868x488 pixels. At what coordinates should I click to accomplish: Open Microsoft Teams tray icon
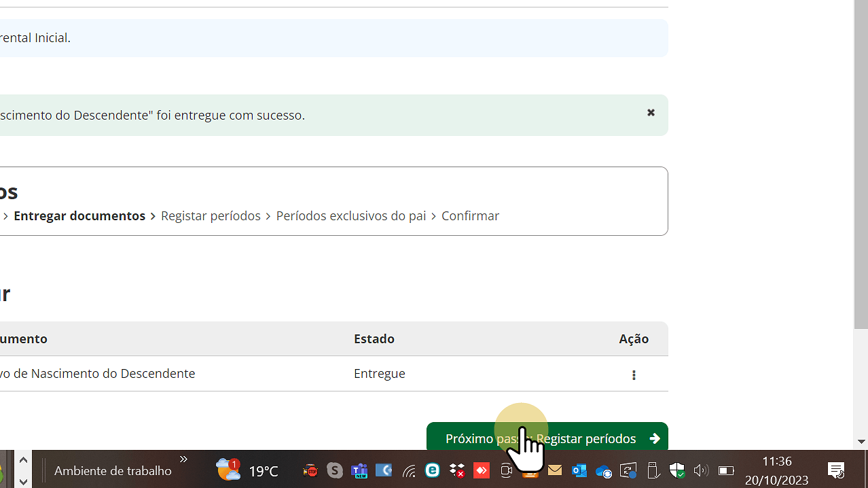coord(359,470)
